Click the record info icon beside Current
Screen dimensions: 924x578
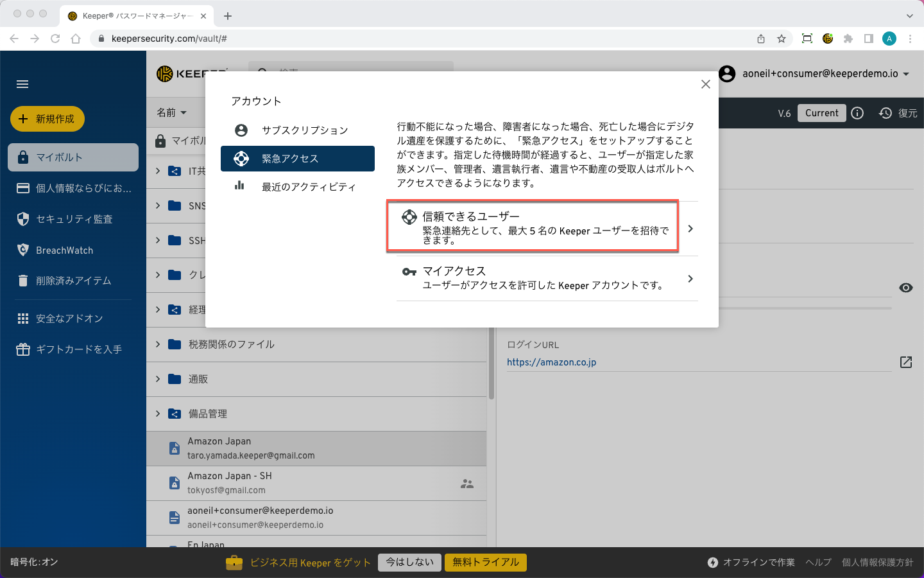[x=857, y=113]
